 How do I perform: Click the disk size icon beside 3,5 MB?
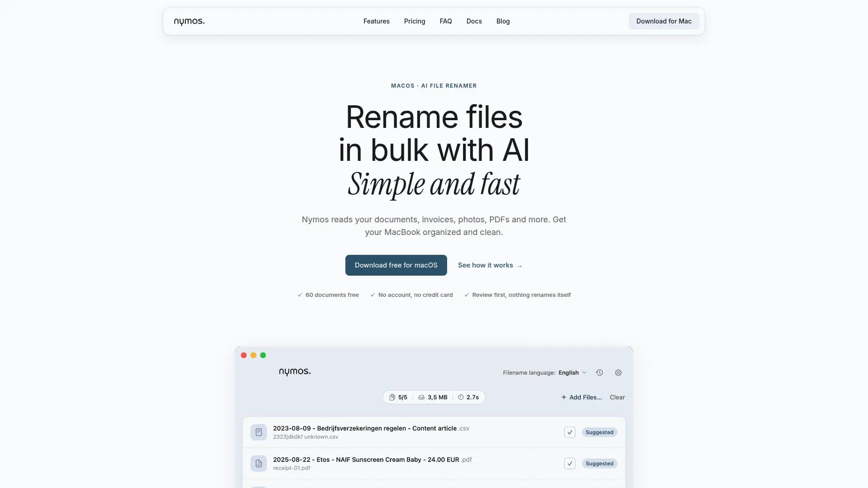(x=421, y=397)
